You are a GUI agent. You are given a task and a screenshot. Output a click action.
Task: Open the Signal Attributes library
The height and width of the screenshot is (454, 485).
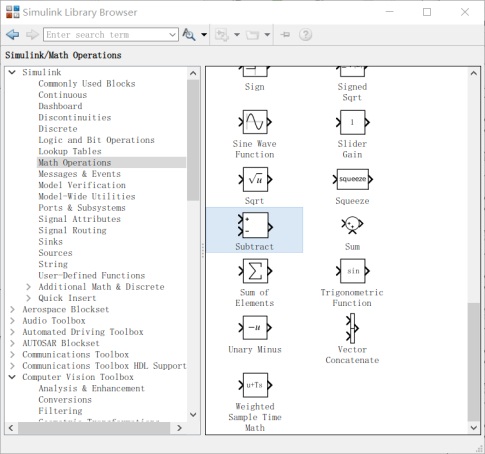pos(79,219)
